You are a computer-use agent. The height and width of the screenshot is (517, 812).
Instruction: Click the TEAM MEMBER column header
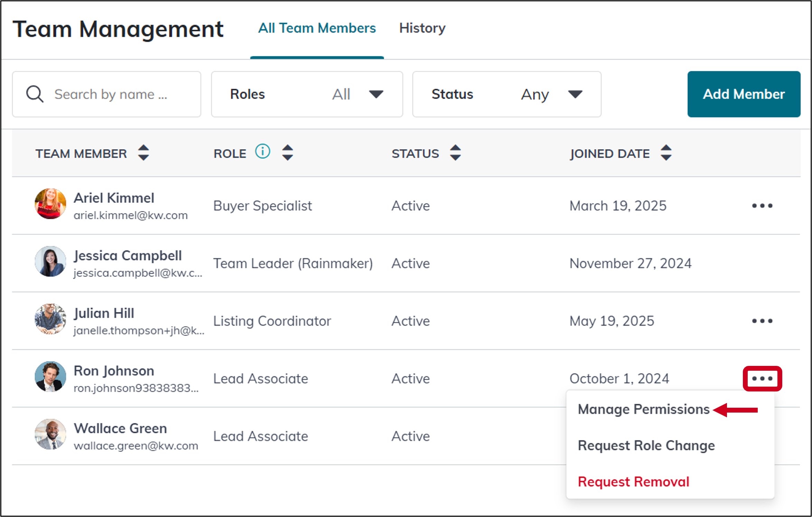tap(81, 154)
